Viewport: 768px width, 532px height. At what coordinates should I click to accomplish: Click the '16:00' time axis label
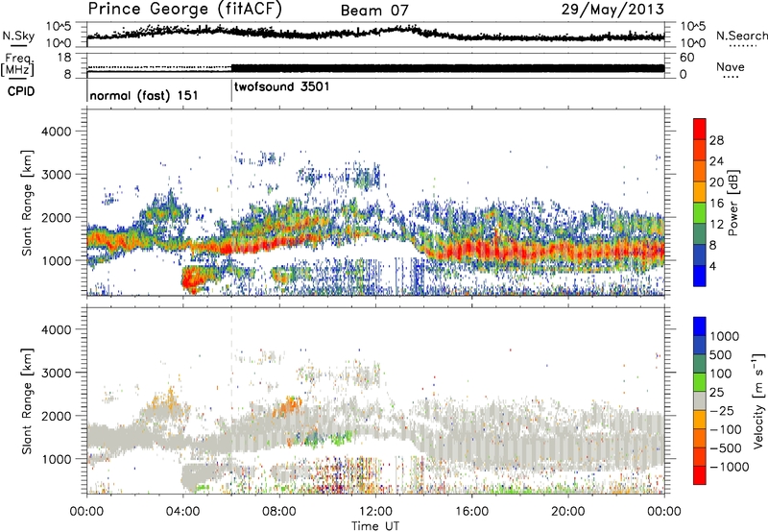click(x=471, y=512)
